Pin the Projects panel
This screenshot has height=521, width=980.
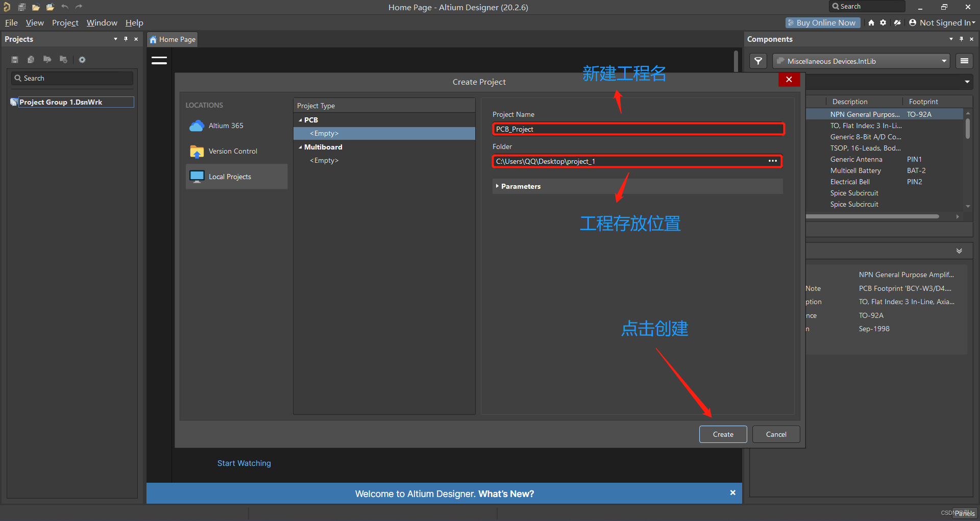pos(126,39)
